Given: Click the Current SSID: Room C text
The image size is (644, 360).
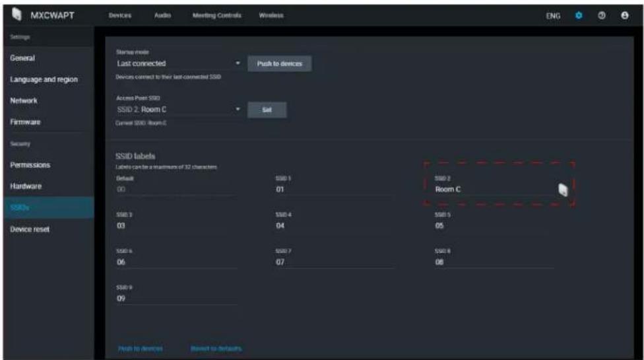Looking at the screenshot, I should tap(141, 123).
